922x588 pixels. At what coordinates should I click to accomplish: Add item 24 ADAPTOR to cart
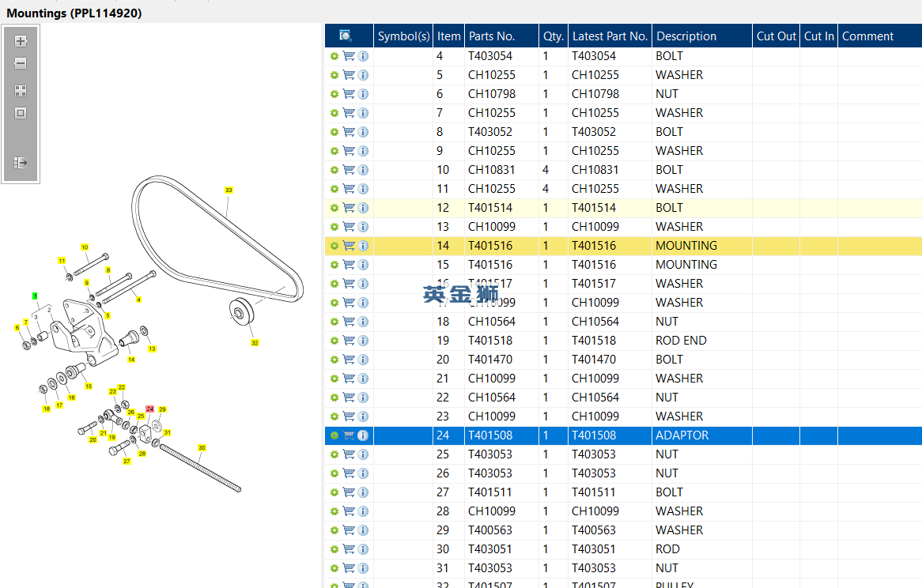click(349, 435)
